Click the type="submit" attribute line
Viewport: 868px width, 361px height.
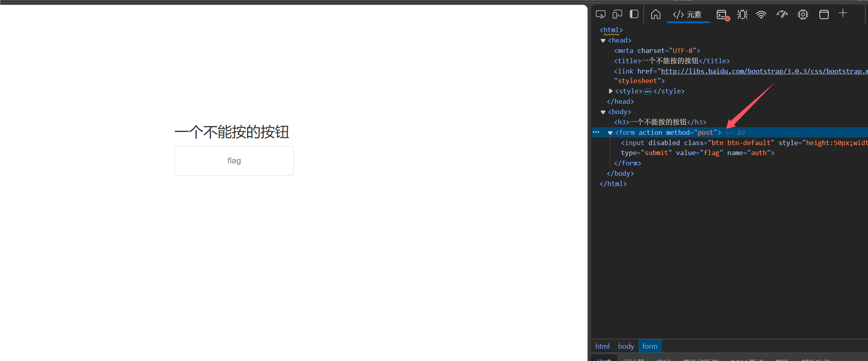click(646, 153)
